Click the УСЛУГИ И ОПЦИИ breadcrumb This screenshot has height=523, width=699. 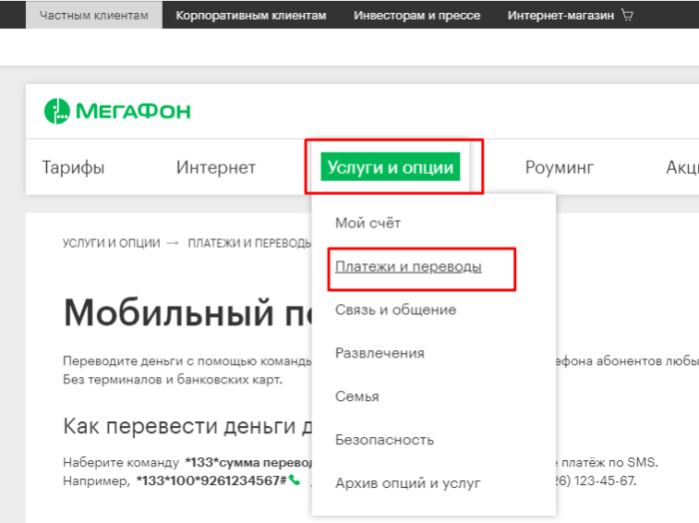[111, 243]
